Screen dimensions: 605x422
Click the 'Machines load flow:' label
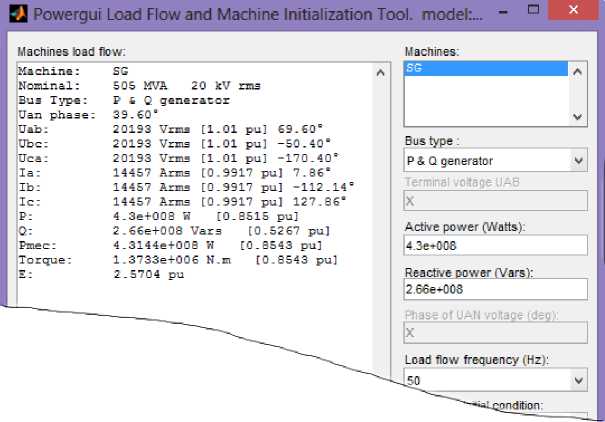point(71,52)
